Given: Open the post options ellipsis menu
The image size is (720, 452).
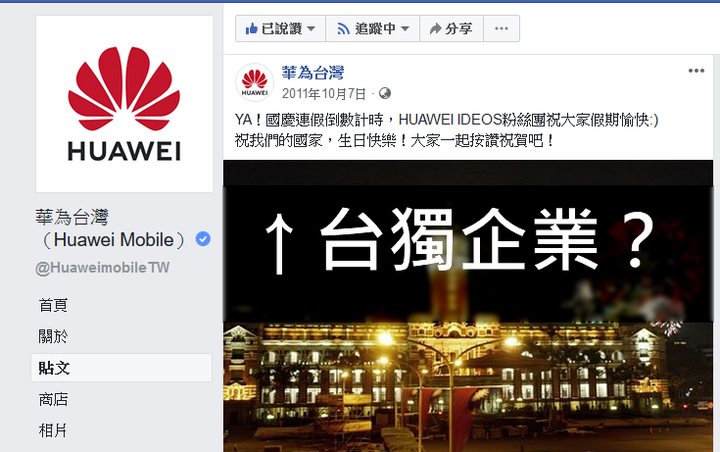Looking at the screenshot, I should pyautogui.click(x=696, y=71).
